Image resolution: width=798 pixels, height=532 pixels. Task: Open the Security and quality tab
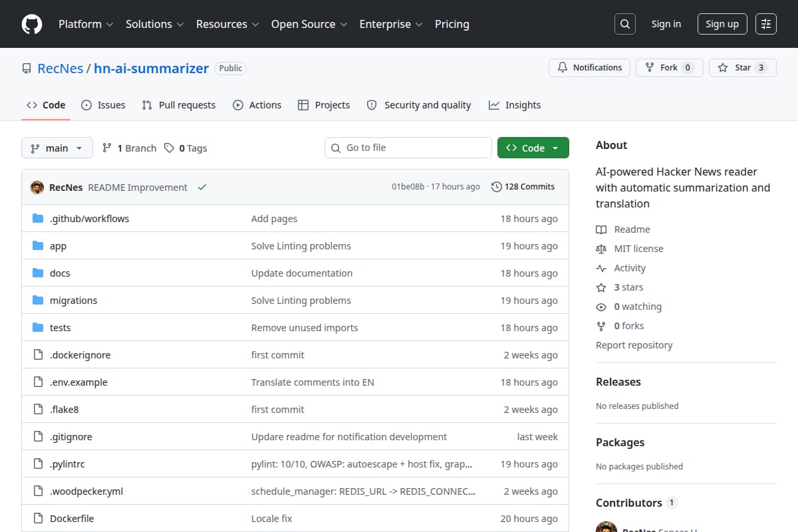coord(419,105)
